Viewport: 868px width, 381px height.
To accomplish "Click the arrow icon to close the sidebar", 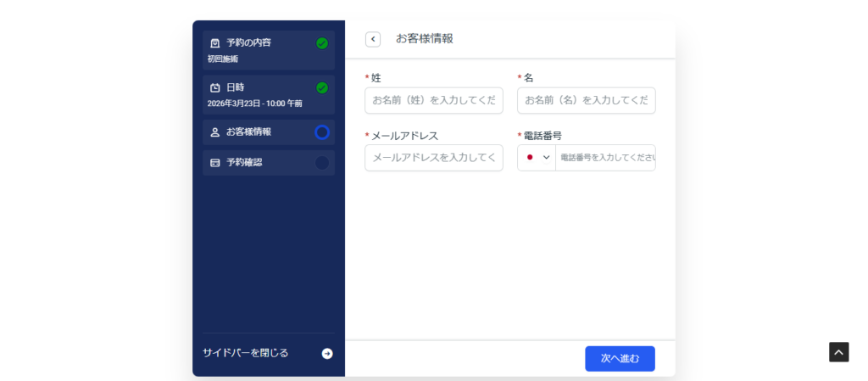I will coord(327,354).
